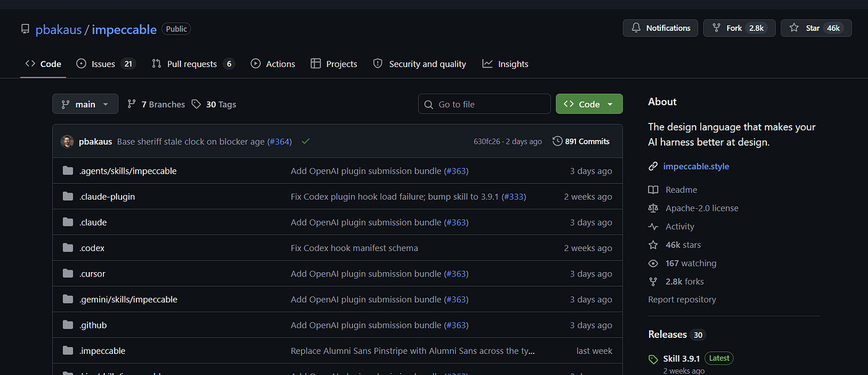
Task: View the 891 Commits history
Action: 581,141
